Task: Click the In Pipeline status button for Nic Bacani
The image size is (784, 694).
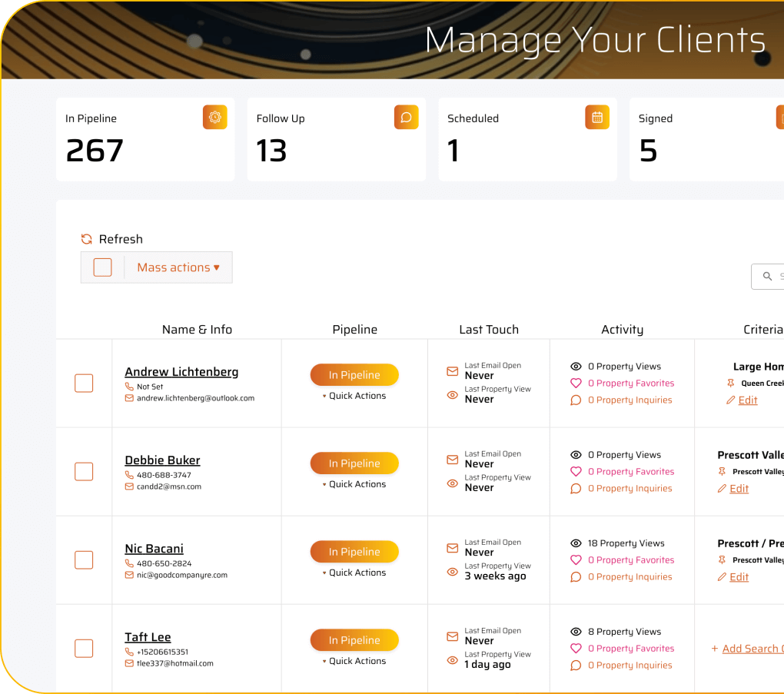Action: tap(354, 551)
